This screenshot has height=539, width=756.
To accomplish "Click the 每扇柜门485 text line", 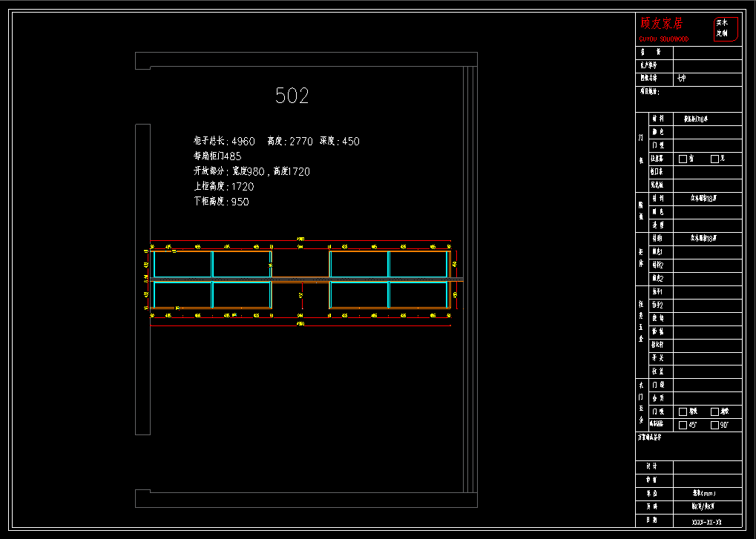I will tap(217, 156).
